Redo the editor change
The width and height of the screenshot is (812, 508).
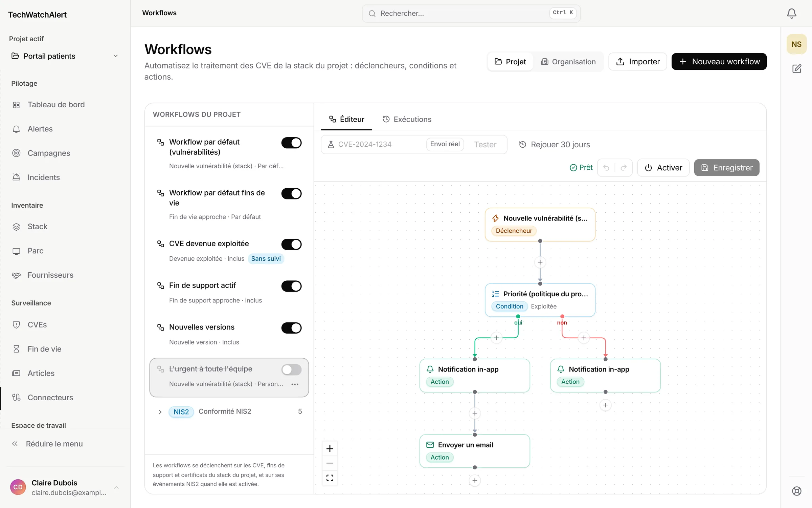pos(624,168)
